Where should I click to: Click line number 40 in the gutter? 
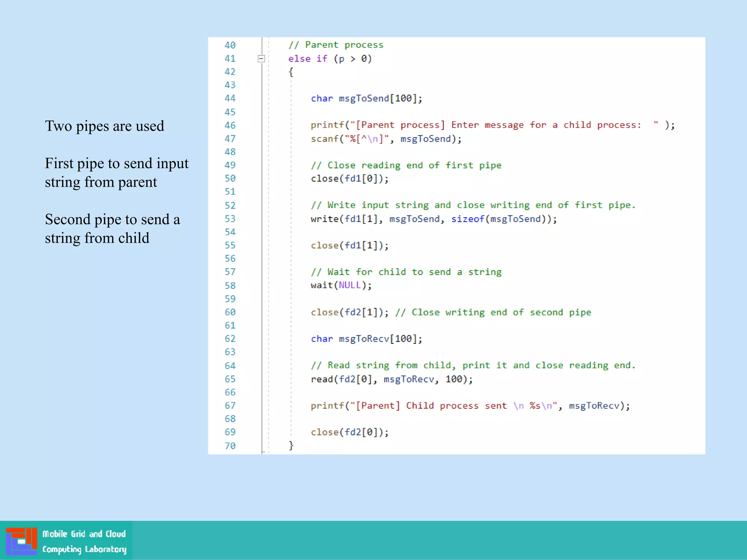click(x=230, y=45)
